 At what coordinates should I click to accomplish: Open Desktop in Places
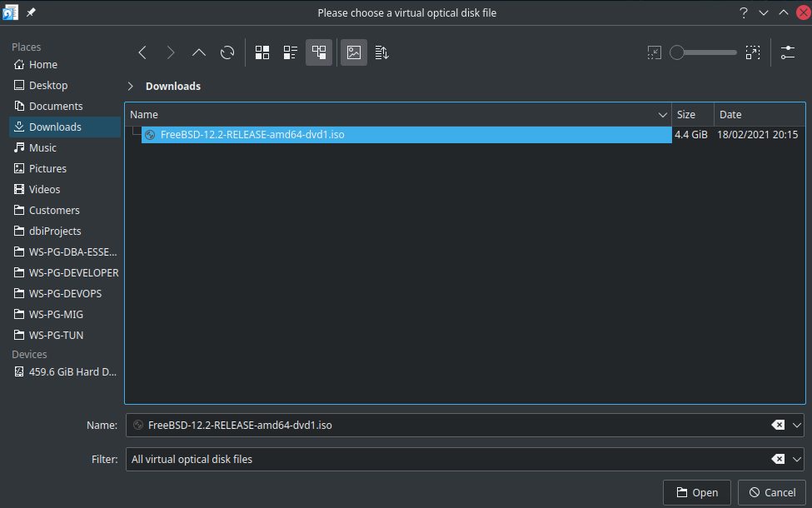[x=65, y=85]
